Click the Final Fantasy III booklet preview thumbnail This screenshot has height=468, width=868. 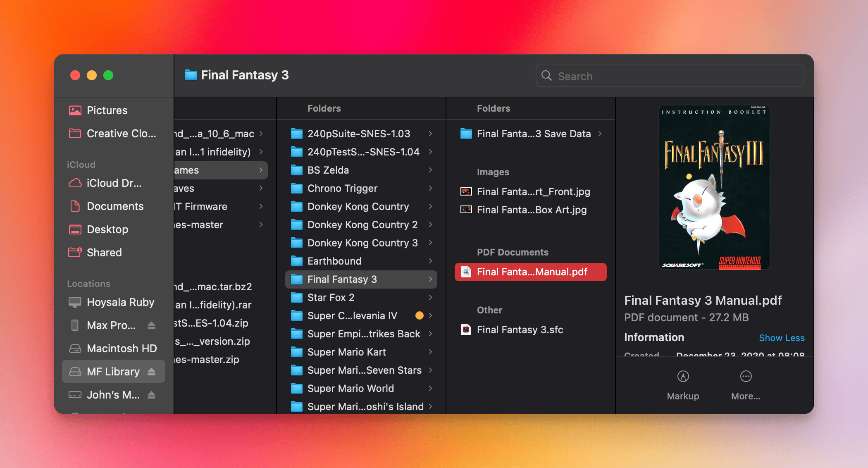pos(714,187)
